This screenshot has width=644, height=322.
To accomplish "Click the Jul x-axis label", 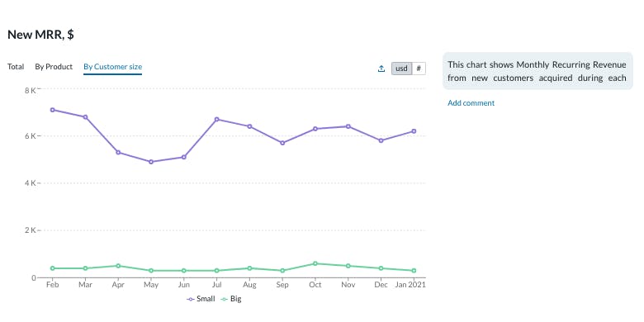I will pyautogui.click(x=217, y=285).
